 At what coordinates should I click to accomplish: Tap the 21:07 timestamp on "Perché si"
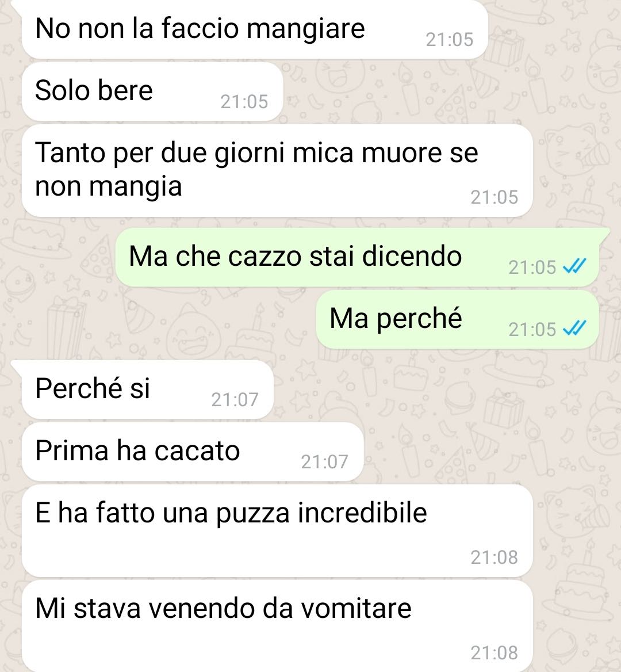pyautogui.click(x=235, y=400)
